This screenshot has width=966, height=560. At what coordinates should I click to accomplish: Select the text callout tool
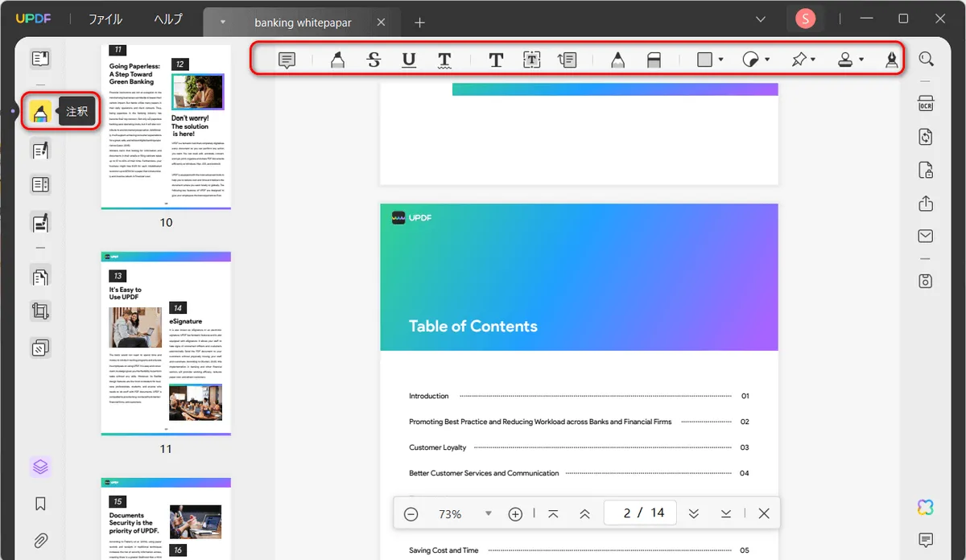pos(568,60)
